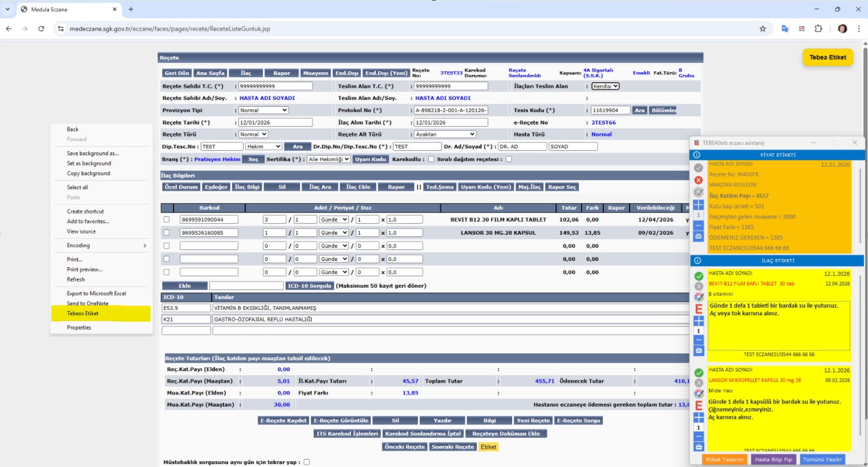Click the Protokol No input field
This screenshot has height=467, width=868.
tap(451, 110)
